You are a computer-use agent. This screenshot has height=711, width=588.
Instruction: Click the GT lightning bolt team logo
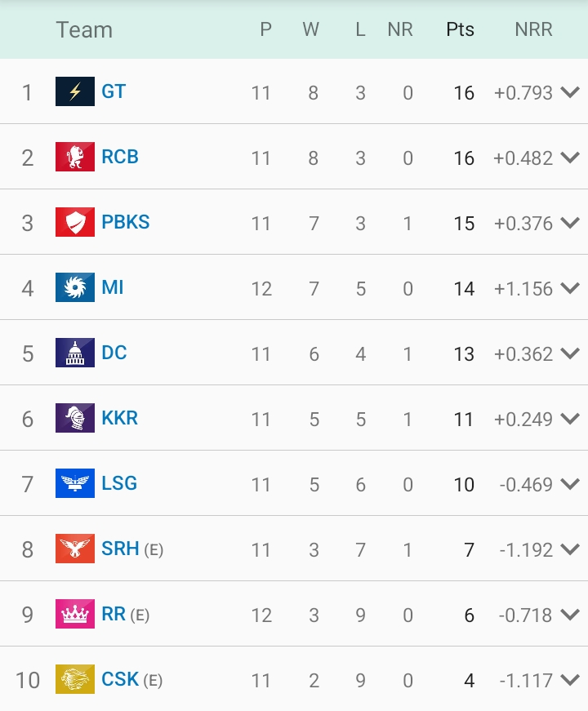(75, 91)
